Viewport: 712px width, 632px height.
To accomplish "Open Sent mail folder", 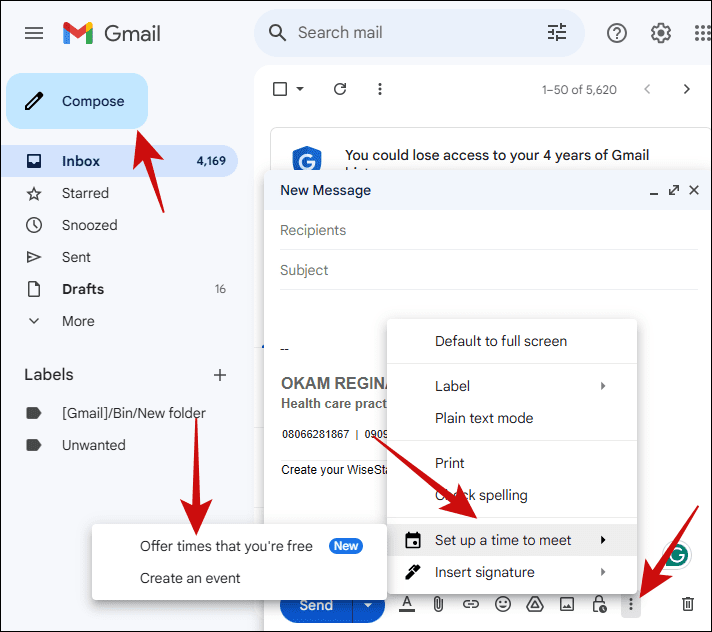I will click(120, 257).
